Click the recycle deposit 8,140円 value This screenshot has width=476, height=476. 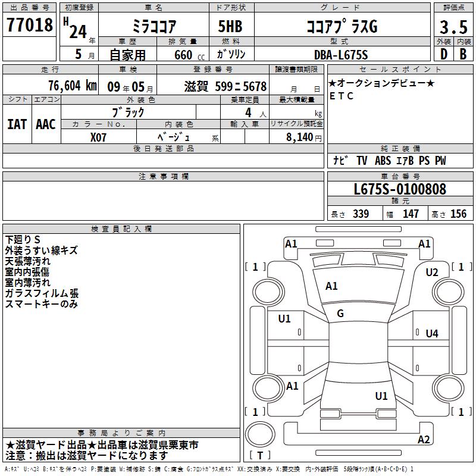303,137
